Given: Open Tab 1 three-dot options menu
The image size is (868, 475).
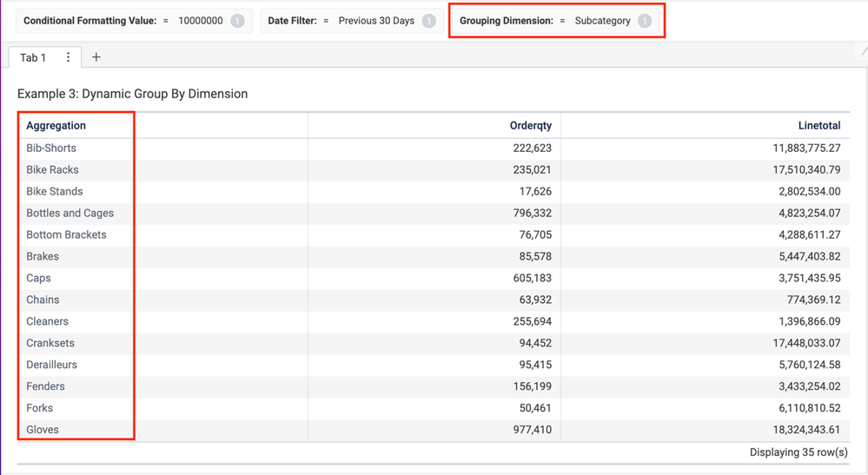Looking at the screenshot, I should 68,57.
